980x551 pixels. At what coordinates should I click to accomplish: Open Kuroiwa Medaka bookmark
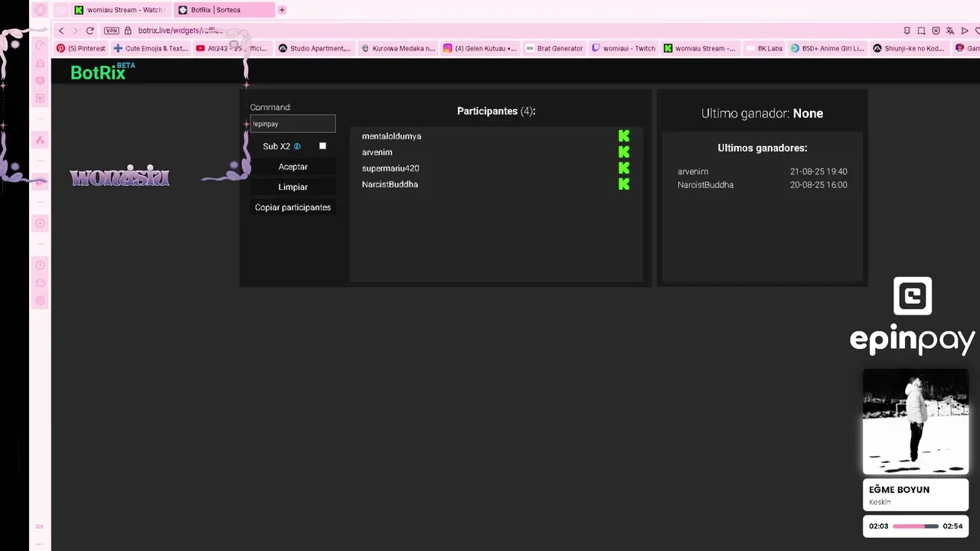398,48
